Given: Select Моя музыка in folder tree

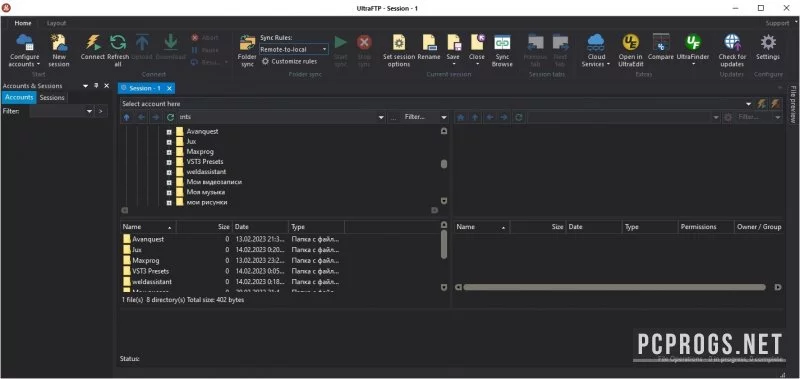Looking at the screenshot, I should click(x=206, y=192).
